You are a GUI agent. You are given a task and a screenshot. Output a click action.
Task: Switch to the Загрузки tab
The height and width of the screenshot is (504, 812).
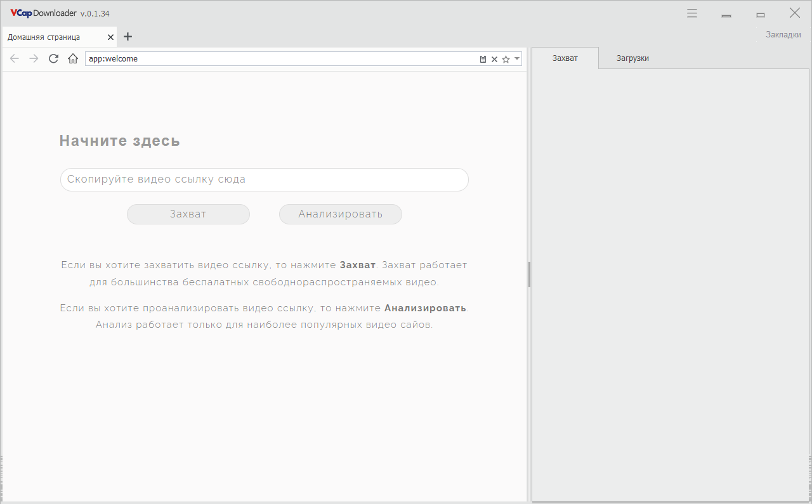tap(632, 58)
